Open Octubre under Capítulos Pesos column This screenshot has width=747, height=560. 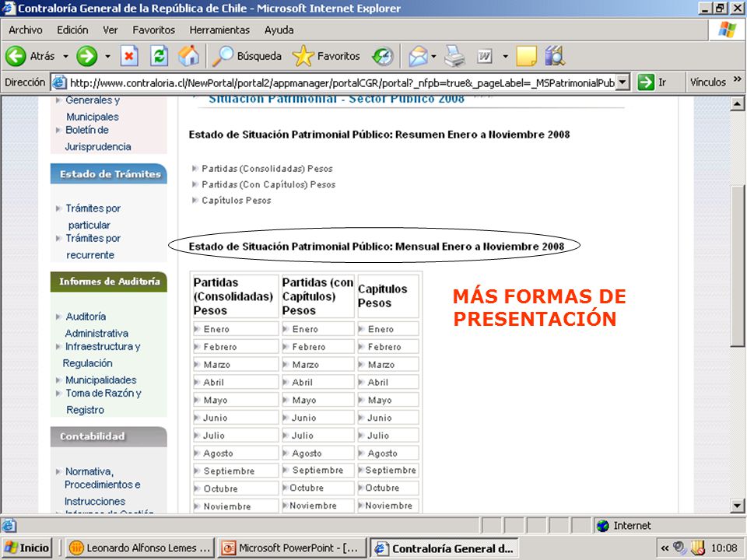point(382,488)
